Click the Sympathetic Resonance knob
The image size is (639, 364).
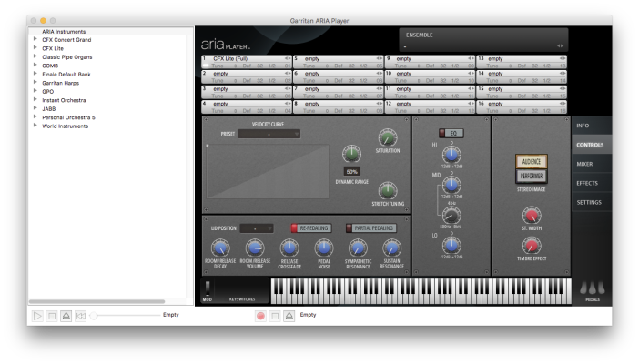358,248
